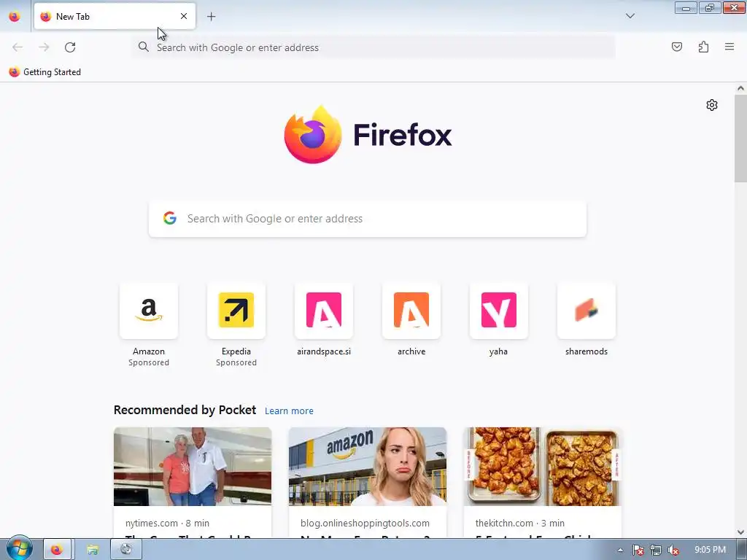Click the Firefox taskbar button

tap(57, 550)
